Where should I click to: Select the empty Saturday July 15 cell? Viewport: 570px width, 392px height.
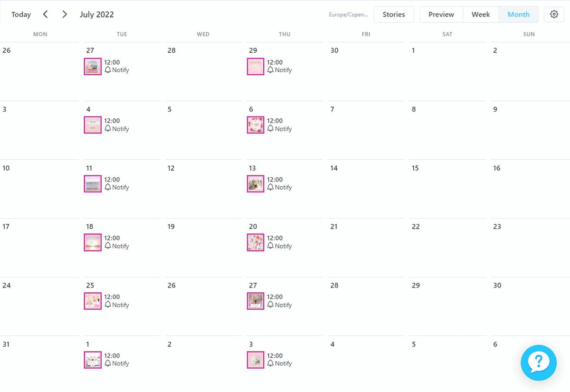point(447,189)
